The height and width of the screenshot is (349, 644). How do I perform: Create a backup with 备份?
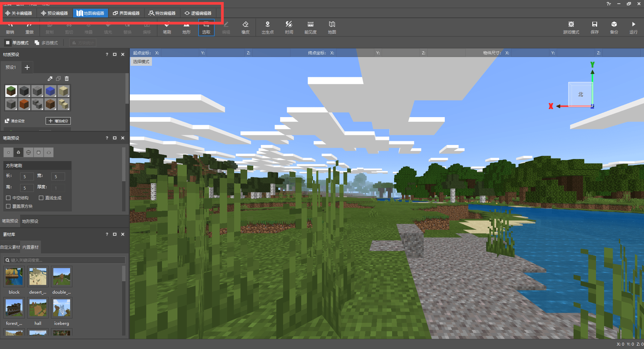614,28
